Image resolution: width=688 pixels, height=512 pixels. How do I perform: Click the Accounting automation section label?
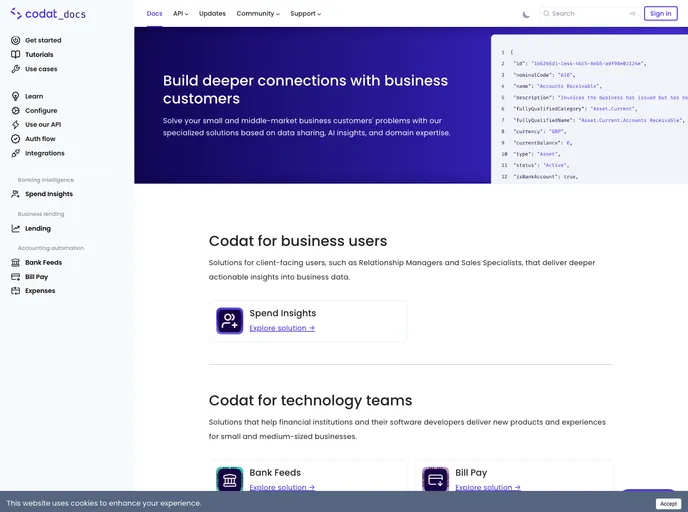[51, 248]
